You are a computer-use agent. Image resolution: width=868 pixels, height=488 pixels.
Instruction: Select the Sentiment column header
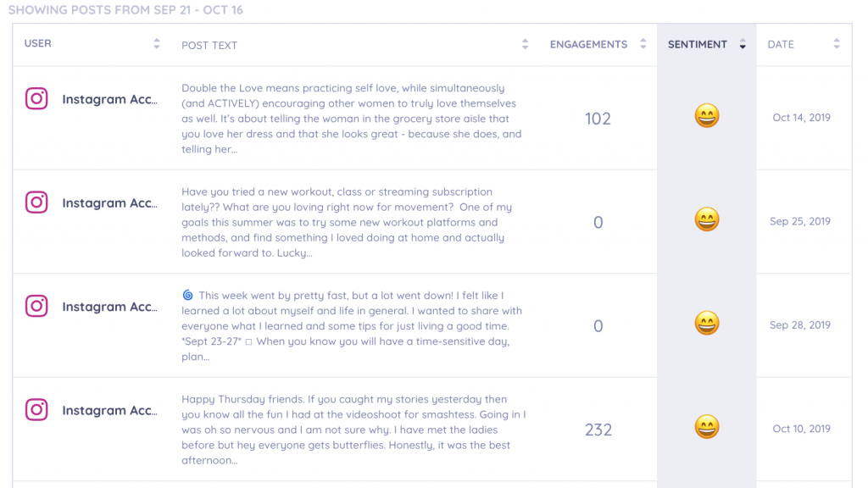pos(697,44)
